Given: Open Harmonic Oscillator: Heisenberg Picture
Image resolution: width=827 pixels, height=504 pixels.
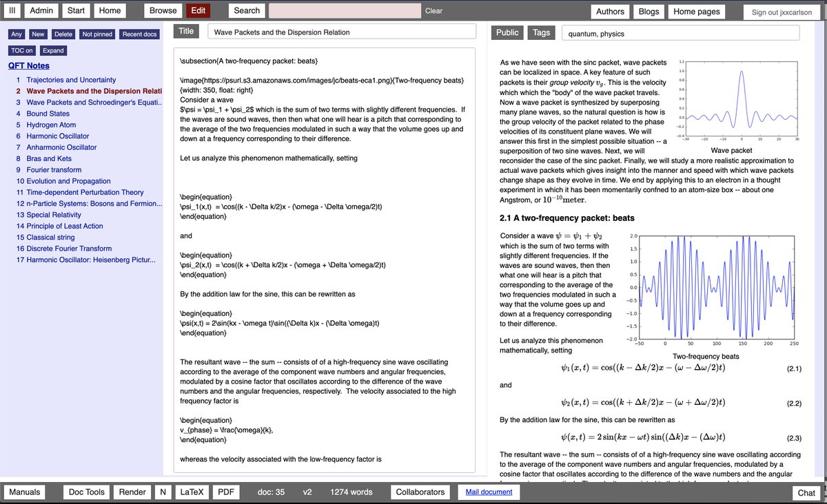Looking at the screenshot, I should [x=91, y=260].
